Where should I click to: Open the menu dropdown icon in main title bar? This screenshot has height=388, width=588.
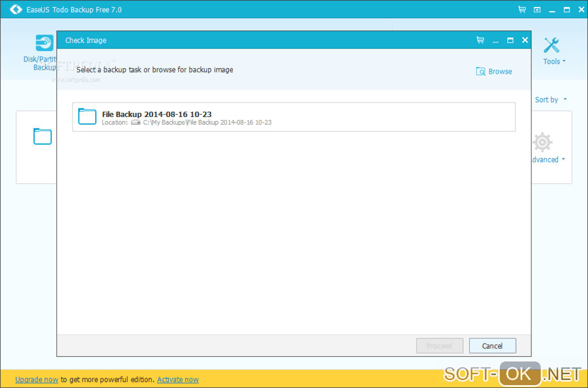point(537,10)
